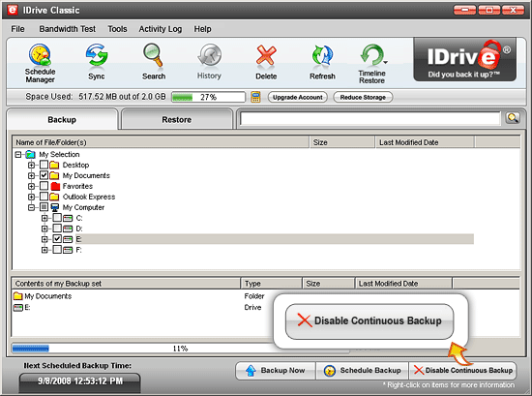Expand the C: drive node
Viewport: 532px width, 396px height.
pos(44,218)
